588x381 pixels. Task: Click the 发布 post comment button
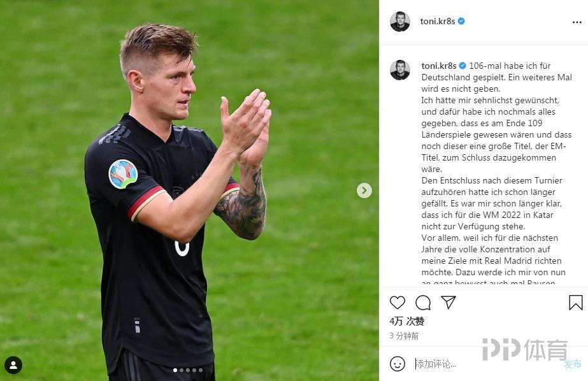click(x=572, y=364)
